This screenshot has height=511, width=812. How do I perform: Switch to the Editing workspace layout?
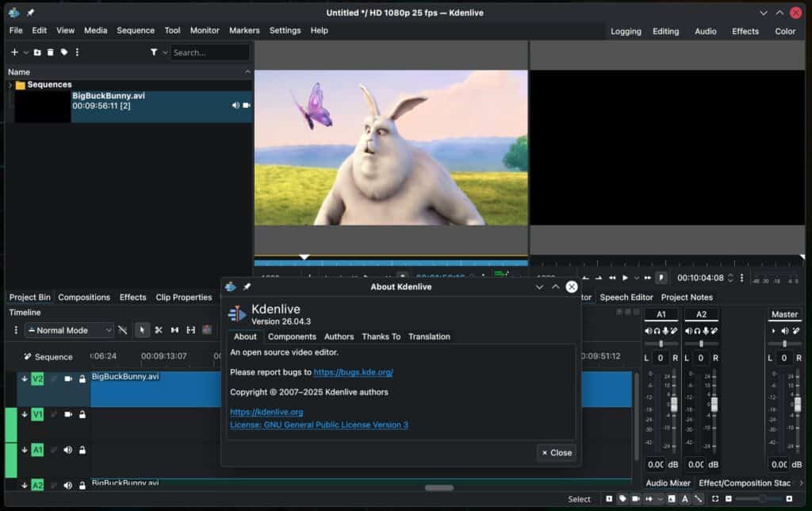pos(665,32)
